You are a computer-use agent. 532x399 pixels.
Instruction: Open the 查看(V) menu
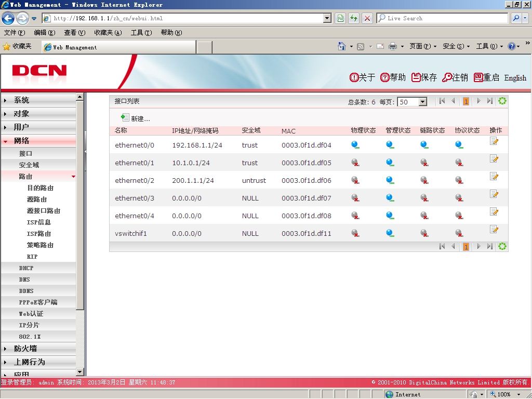tap(75, 33)
